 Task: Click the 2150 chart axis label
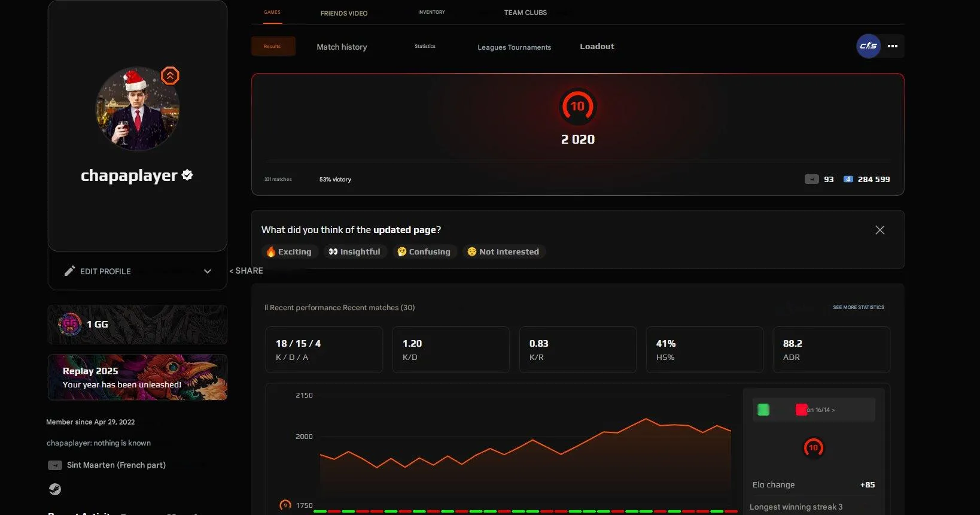pyautogui.click(x=304, y=395)
